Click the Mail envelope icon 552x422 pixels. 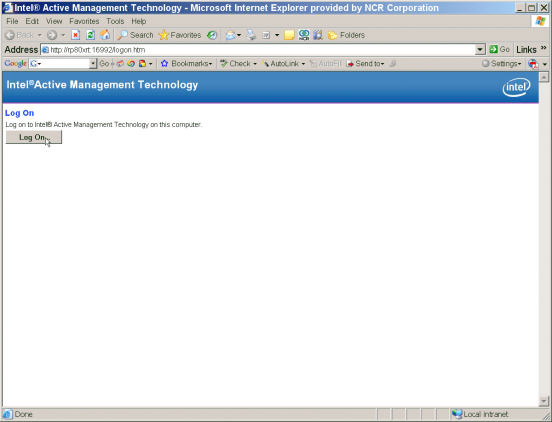[x=230, y=35]
